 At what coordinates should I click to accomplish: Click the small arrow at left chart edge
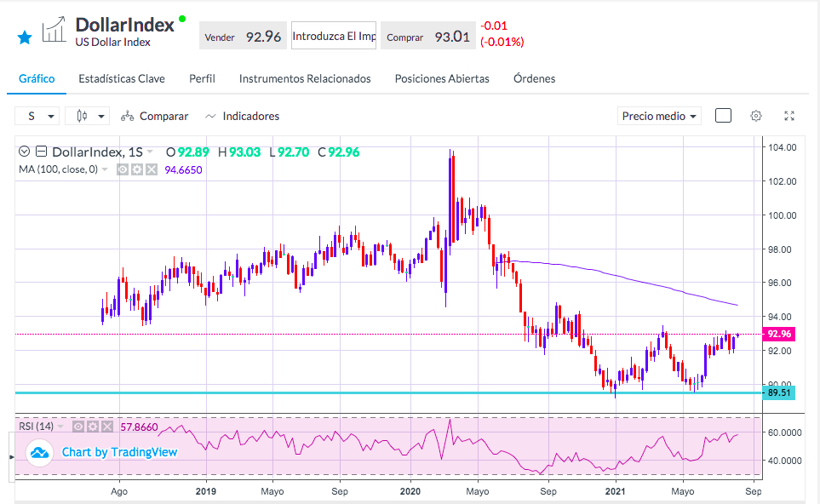click(12, 457)
